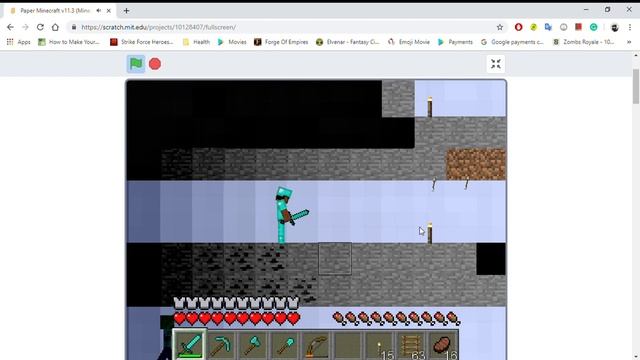Image resolution: width=640 pixels, height=360 pixels.
Task: Select the diamond axe hotbar slot
Action: point(253,344)
